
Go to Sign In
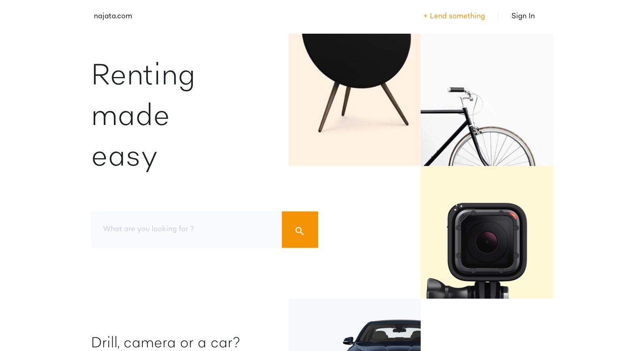click(x=523, y=16)
